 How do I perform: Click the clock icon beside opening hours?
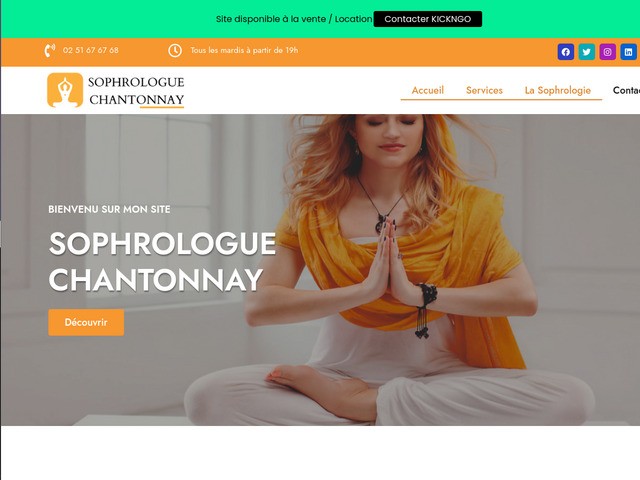coord(175,51)
